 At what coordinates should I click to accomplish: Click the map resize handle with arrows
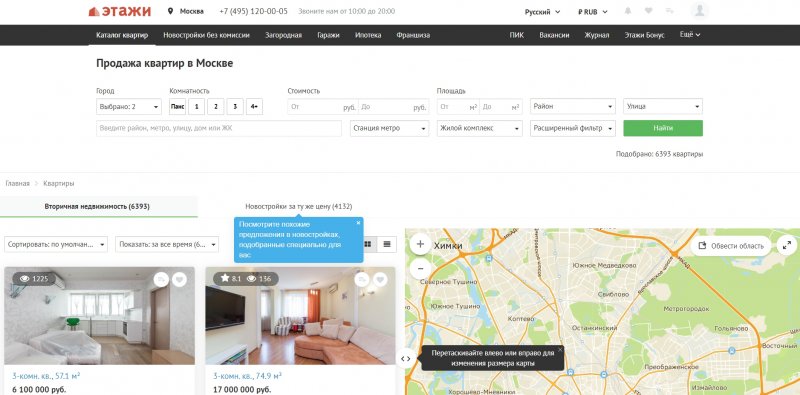pos(406,359)
